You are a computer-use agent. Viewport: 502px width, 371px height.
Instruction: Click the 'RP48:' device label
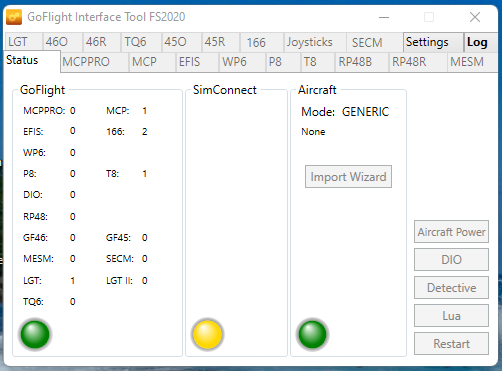click(35, 217)
